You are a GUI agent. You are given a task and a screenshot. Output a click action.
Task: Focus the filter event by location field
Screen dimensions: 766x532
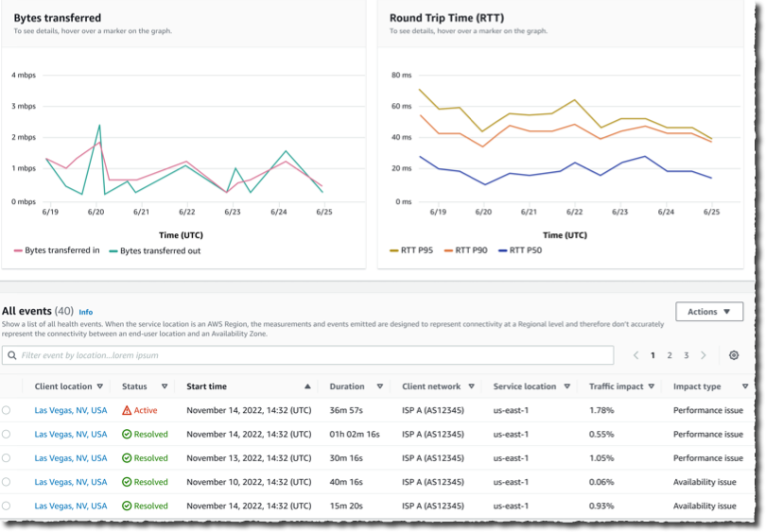307,355
